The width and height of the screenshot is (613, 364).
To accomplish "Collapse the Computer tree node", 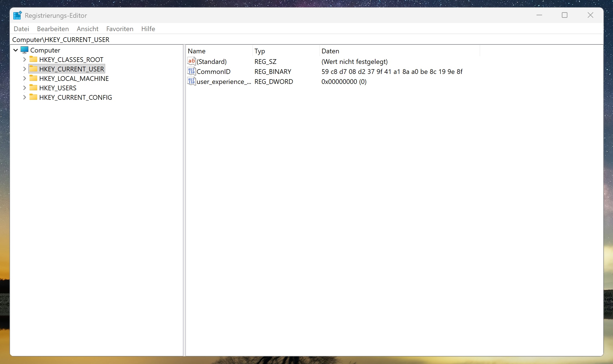I will 16,50.
